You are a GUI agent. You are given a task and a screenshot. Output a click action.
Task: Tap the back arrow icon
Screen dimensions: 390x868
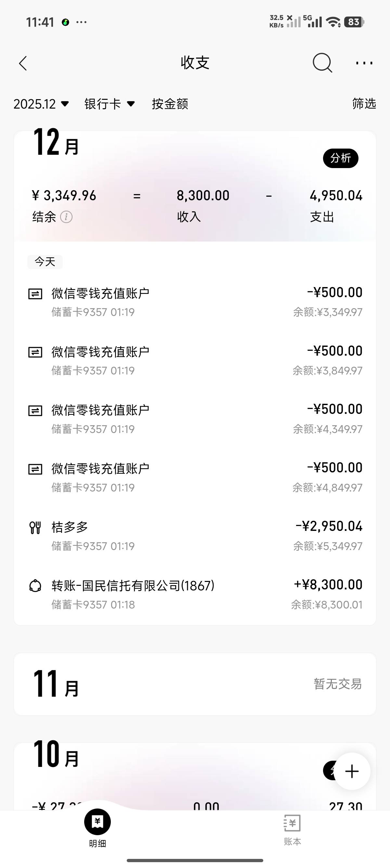click(23, 63)
